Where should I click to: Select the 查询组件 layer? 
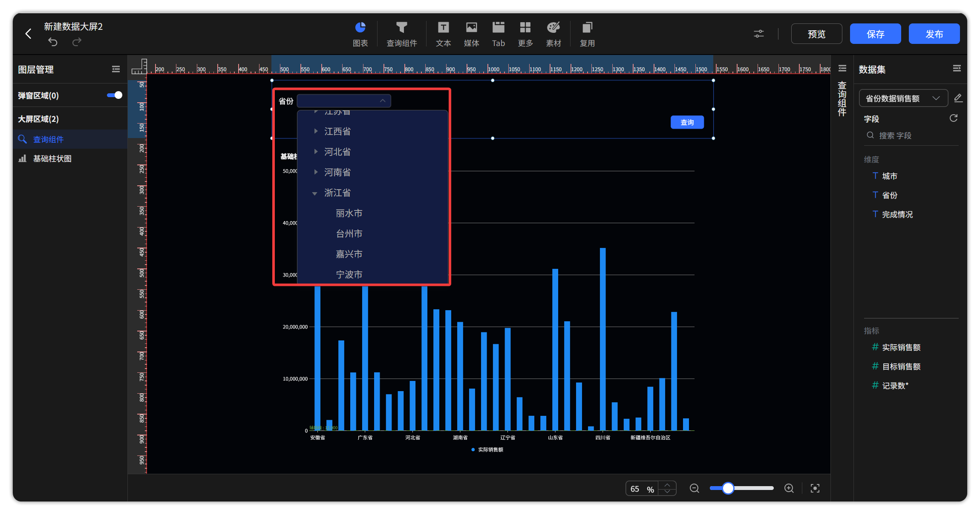pos(70,139)
